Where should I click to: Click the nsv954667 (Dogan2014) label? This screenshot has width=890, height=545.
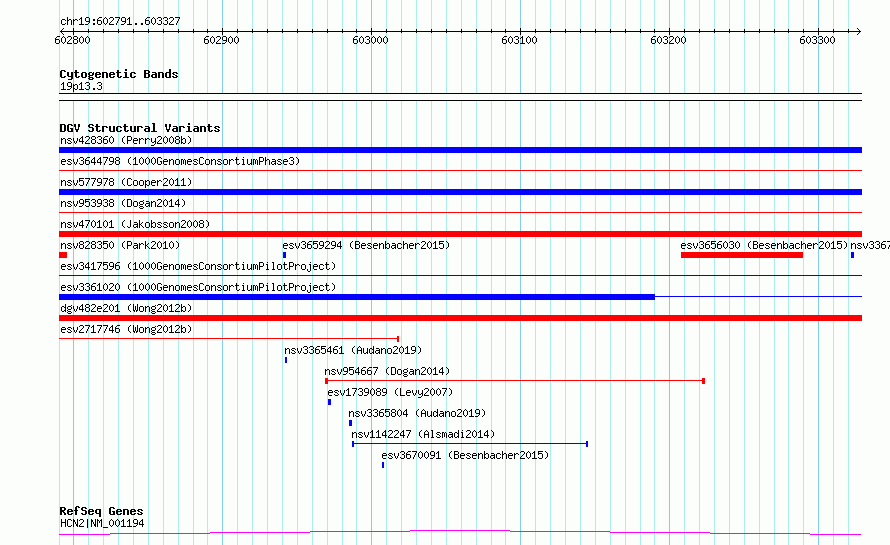(387, 371)
